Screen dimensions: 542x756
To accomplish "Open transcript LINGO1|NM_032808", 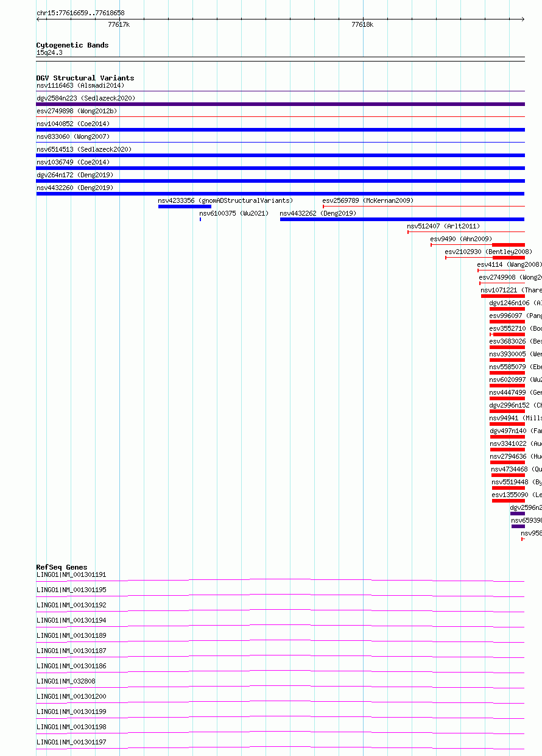I will pos(66,682).
